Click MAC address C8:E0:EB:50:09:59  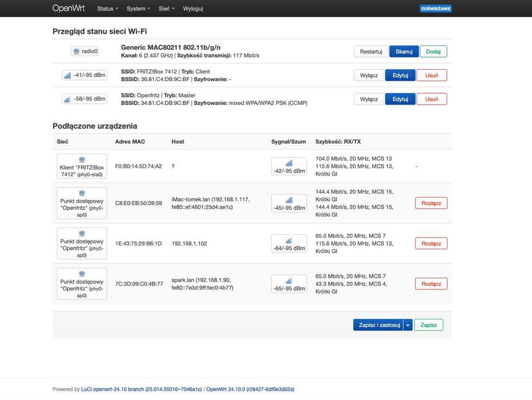[x=138, y=203]
